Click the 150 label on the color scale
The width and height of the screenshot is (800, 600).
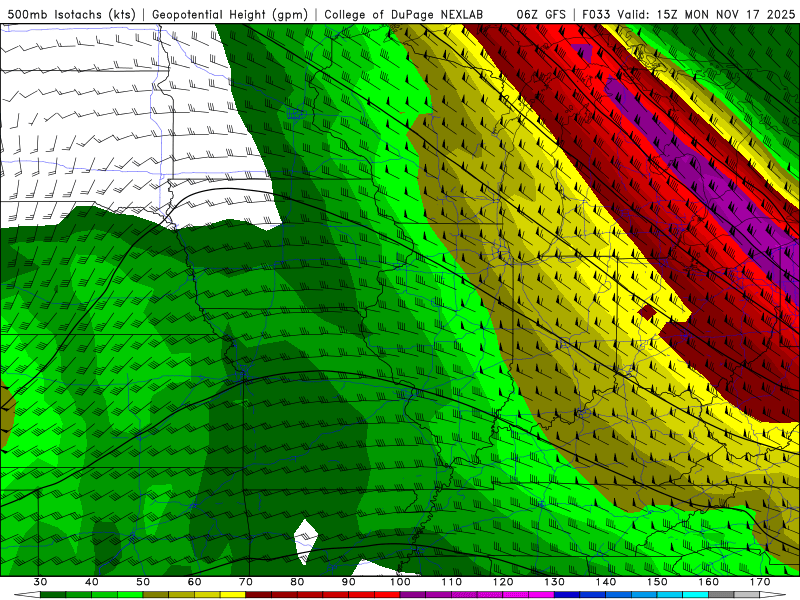tap(657, 582)
